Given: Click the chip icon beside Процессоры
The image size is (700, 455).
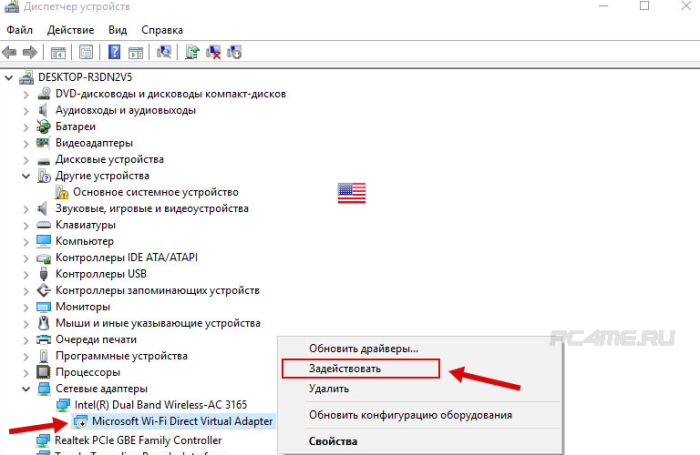Looking at the screenshot, I should (x=43, y=372).
